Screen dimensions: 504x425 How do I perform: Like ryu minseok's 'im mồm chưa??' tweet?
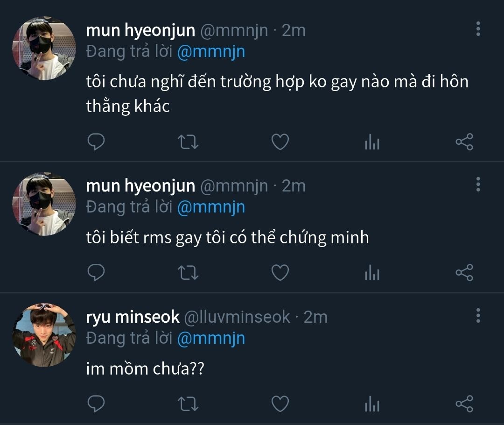280,404
